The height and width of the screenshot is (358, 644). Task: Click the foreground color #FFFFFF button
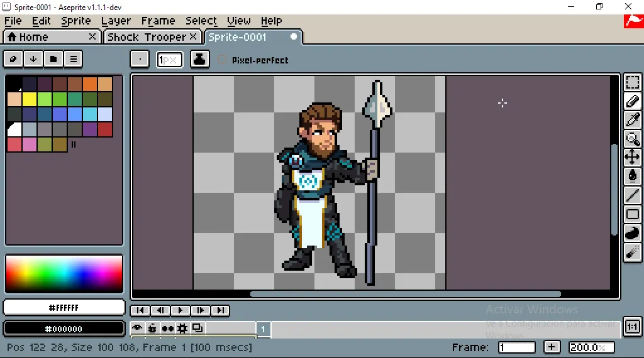[64, 308]
